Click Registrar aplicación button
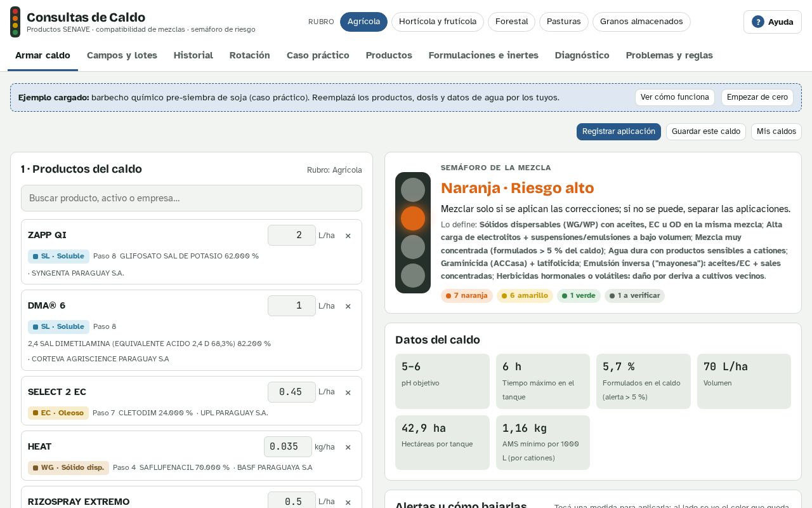The height and width of the screenshot is (508, 812). [619, 131]
